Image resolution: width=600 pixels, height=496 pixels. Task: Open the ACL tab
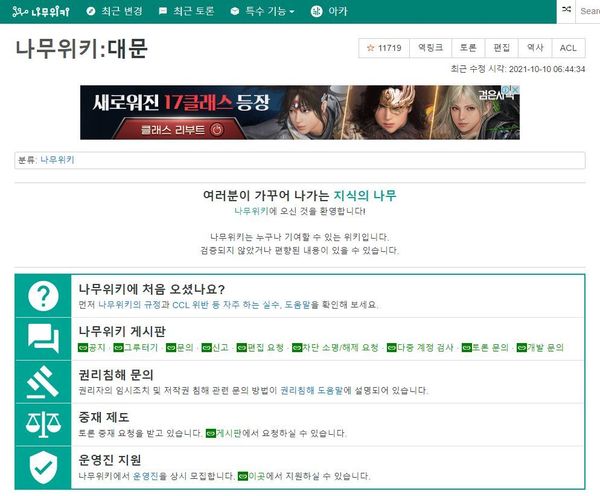pyautogui.click(x=568, y=48)
